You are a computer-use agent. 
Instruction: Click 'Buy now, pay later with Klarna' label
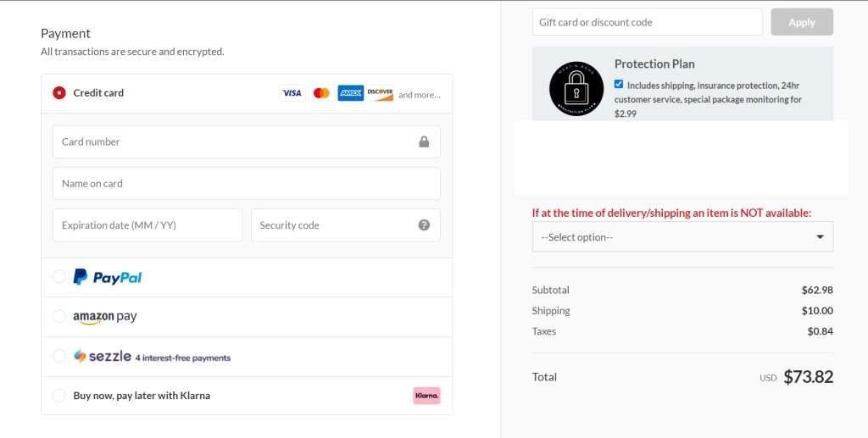142,396
